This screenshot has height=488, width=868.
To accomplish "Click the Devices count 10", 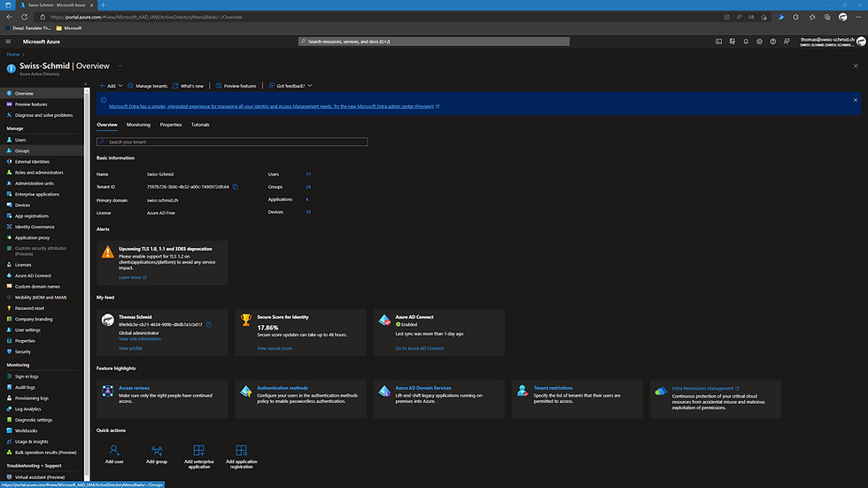I will 308,212.
